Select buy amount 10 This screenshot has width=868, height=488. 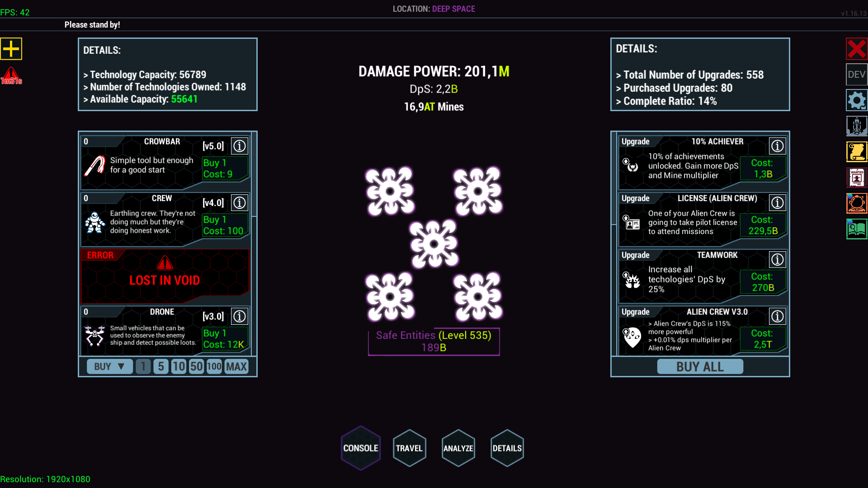click(179, 366)
